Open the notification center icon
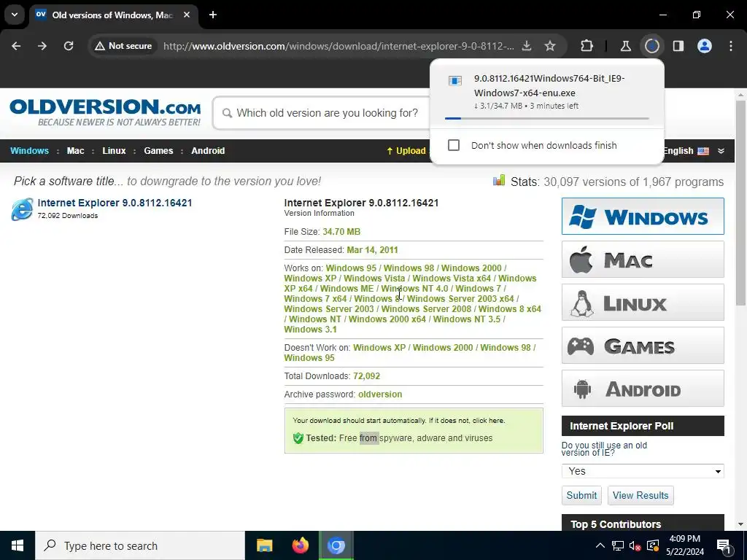Viewport: 747px width, 560px height. [724, 546]
